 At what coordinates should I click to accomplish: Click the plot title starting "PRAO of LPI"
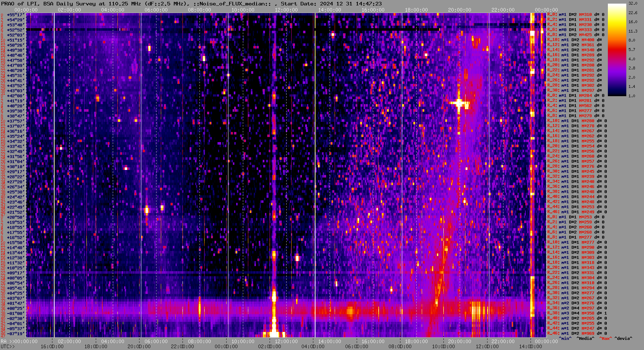tap(191, 4)
